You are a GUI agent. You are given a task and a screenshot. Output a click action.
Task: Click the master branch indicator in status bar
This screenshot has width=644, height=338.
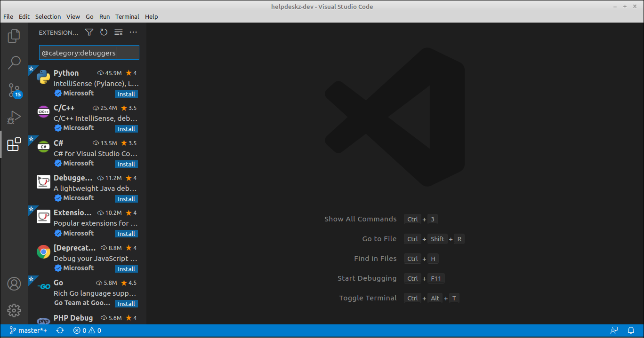tap(28, 330)
